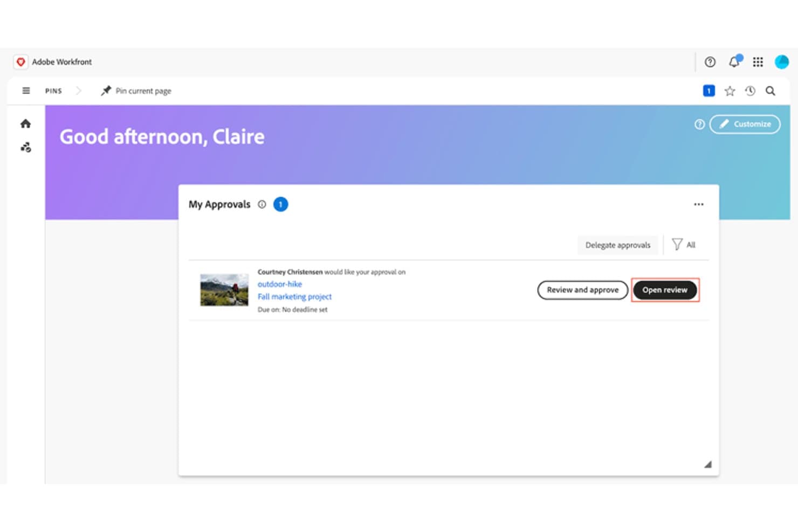
Task: Click the favorites star icon
Action: coord(730,91)
